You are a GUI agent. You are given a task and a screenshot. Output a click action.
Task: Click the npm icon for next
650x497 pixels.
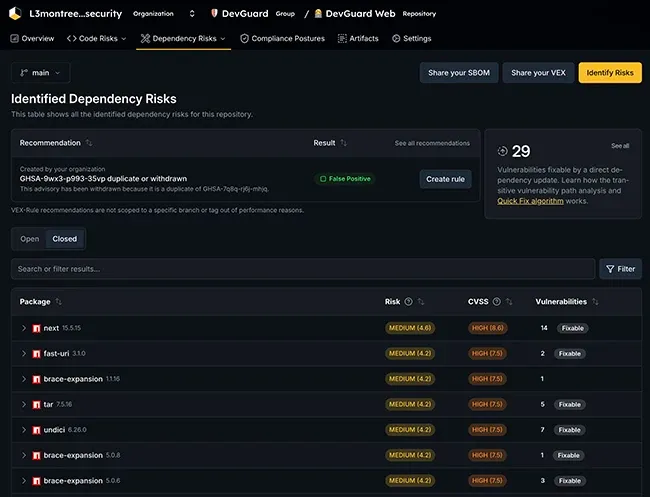click(36, 328)
